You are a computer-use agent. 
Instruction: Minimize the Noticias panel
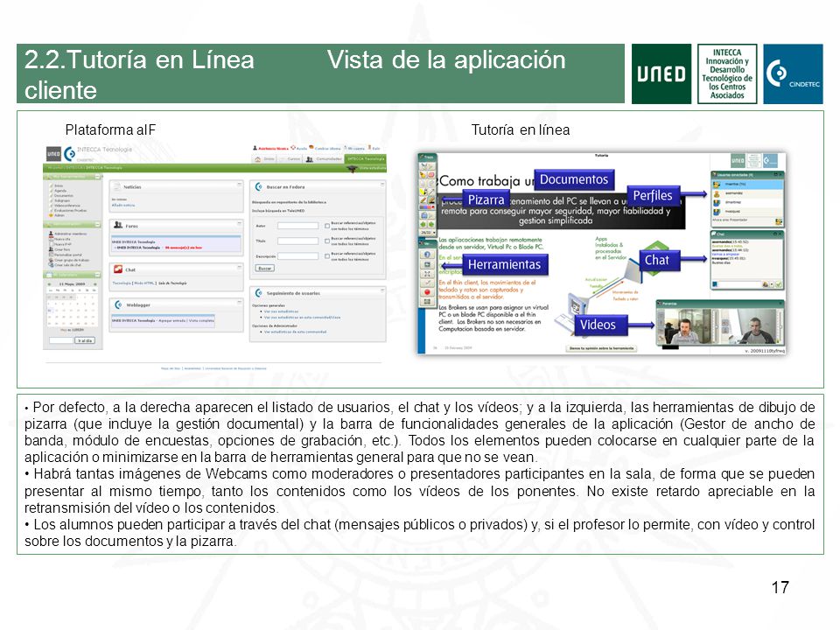click(x=240, y=184)
